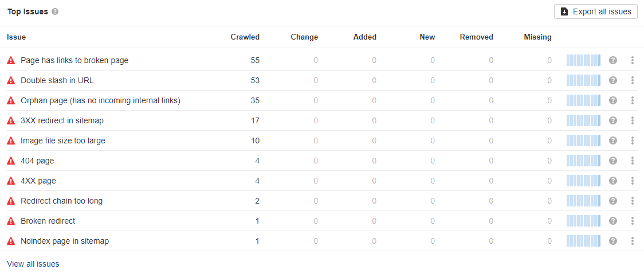
Task: Sort by the Crawled column header
Action: point(245,37)
